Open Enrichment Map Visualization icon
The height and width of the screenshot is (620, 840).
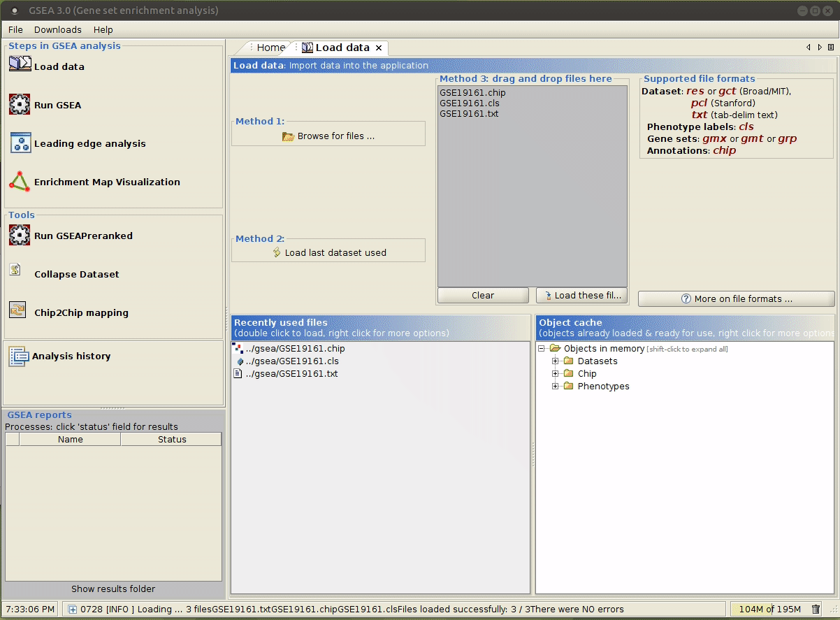coord(20,181)
